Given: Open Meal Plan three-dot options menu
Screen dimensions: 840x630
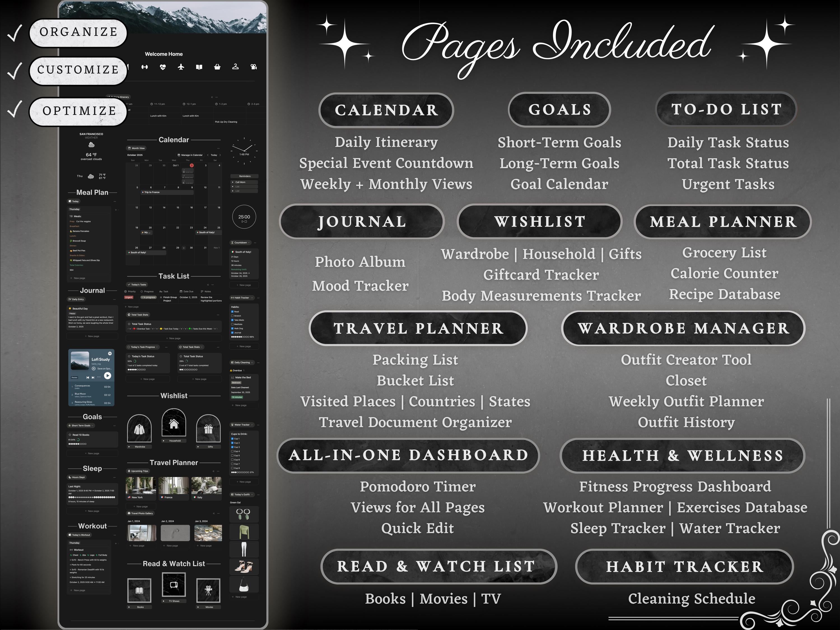Looking at the screenshot, I should coord(115,201).
